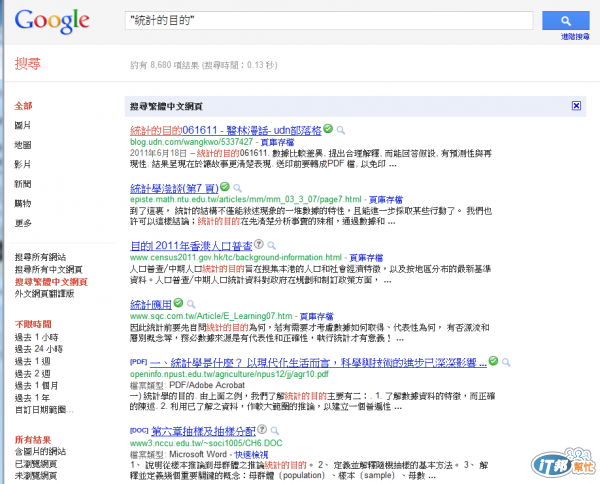Click green check icon beside 統計應用 result
600x484 pixels.
point(178,303)
